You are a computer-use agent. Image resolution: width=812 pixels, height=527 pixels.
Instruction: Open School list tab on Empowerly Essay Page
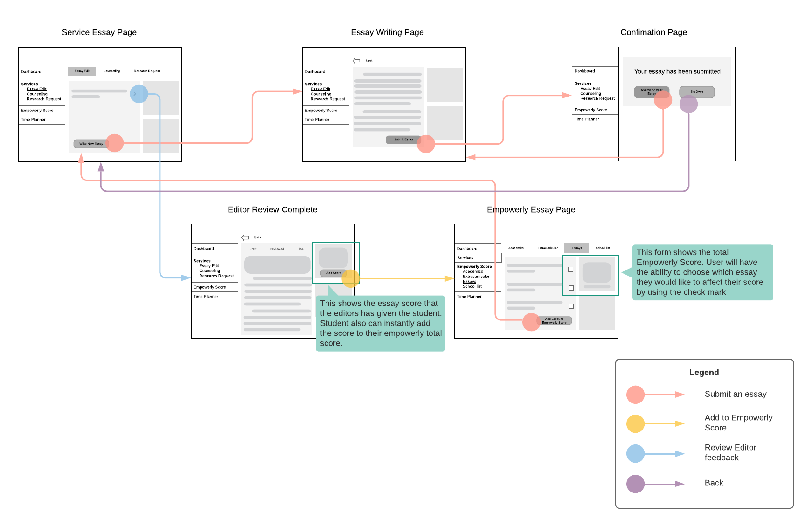coord(603,248)
